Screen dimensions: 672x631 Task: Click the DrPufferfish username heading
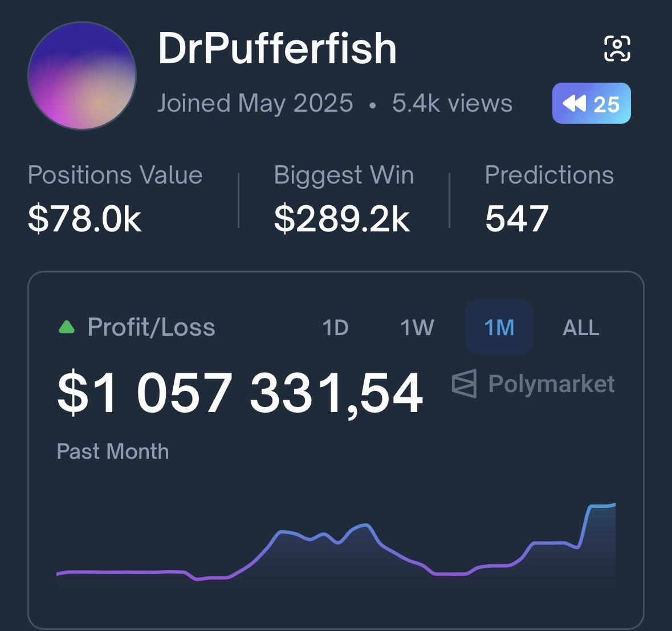click(x=277, y=49)
